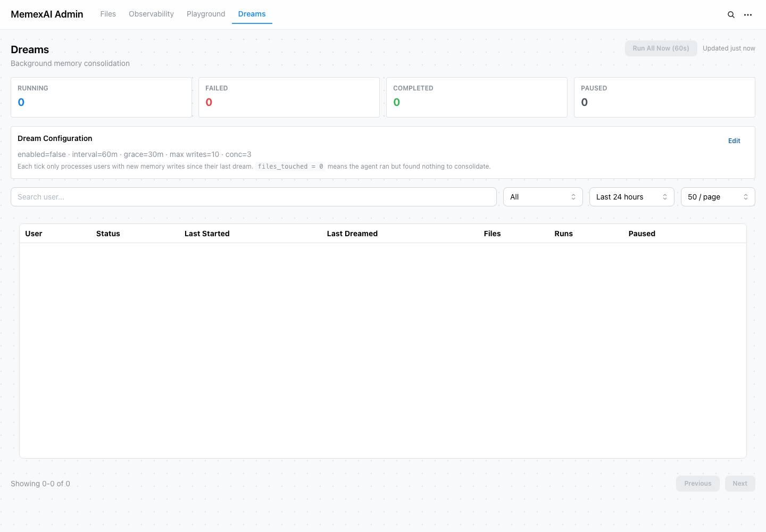Click the Background memory consolidation subtitle

(x=70, y=63)
